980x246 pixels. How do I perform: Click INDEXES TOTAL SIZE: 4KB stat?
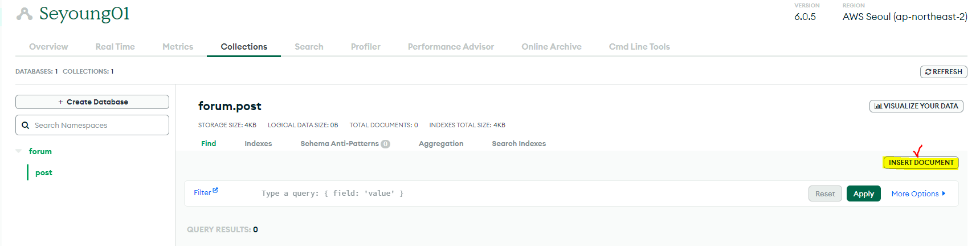(467, 125)
